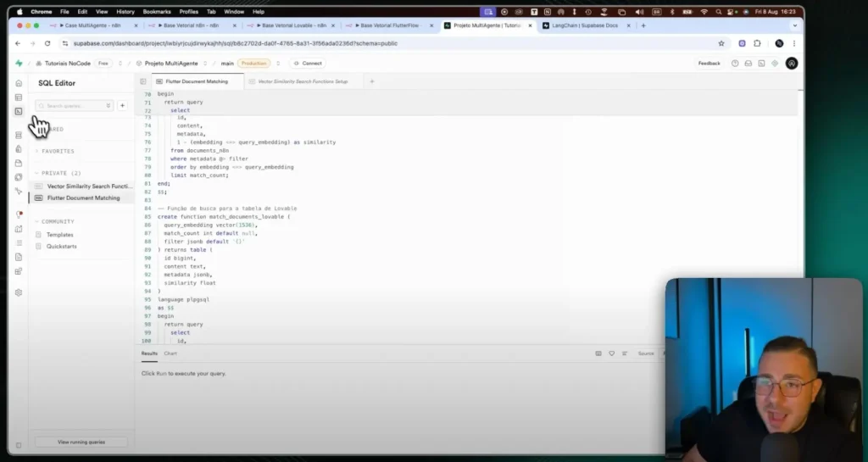Open Templates in the Community section
This screenshot has height=462, width=868.
[60, 235]
